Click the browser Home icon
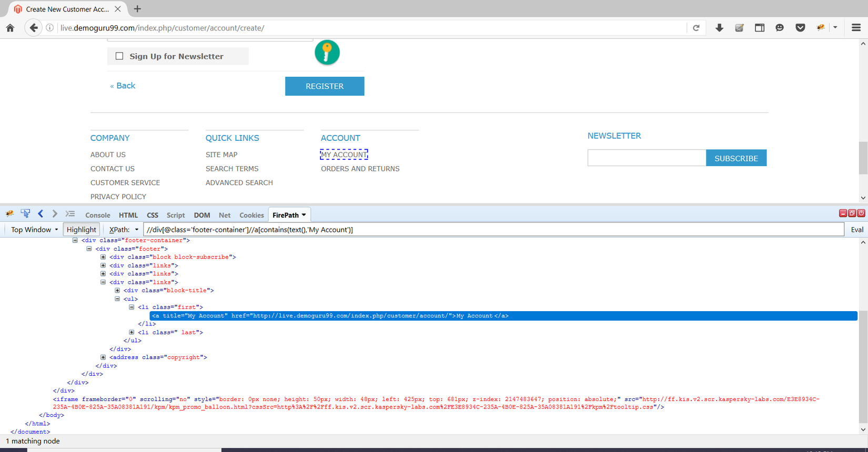This screenshot has width=868, height=452. pyautogui.click(x=10, y=28)
